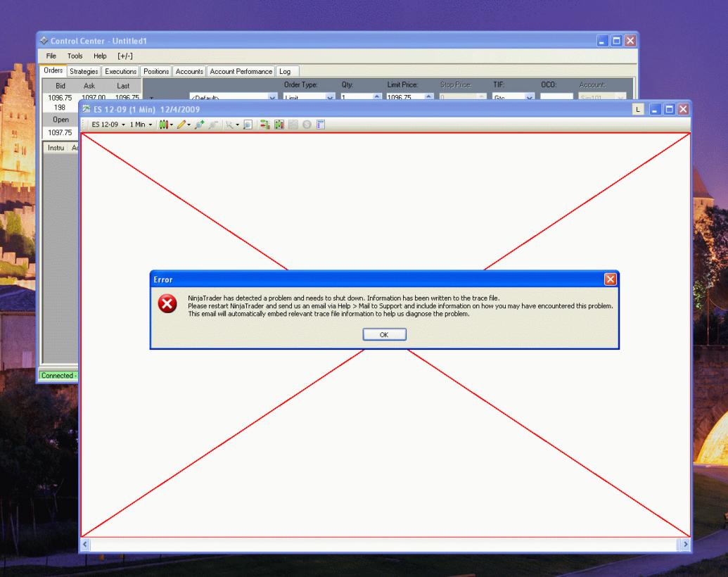Click the chart window icon in title bar
This screenshot has width=728, height=577.
[86, 108]
